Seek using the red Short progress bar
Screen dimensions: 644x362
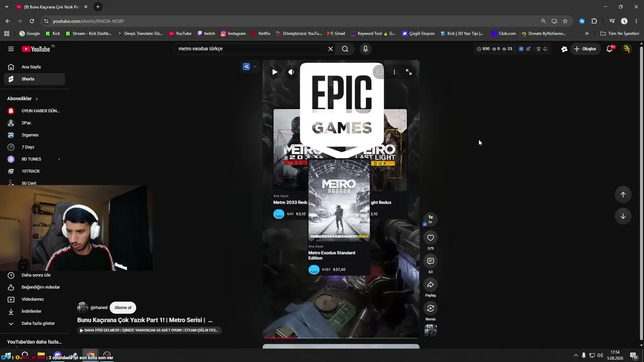(341, 338)
